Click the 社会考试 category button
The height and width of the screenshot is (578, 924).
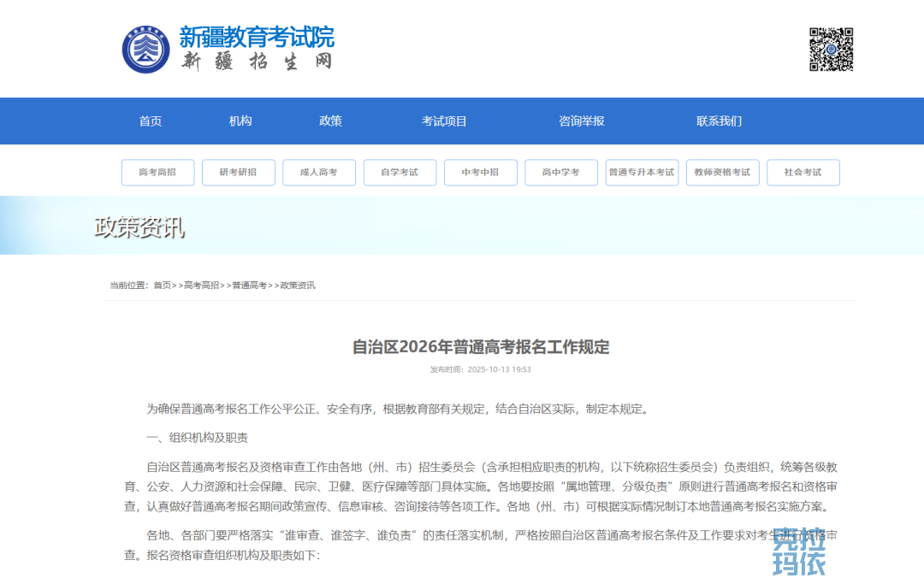803,173
